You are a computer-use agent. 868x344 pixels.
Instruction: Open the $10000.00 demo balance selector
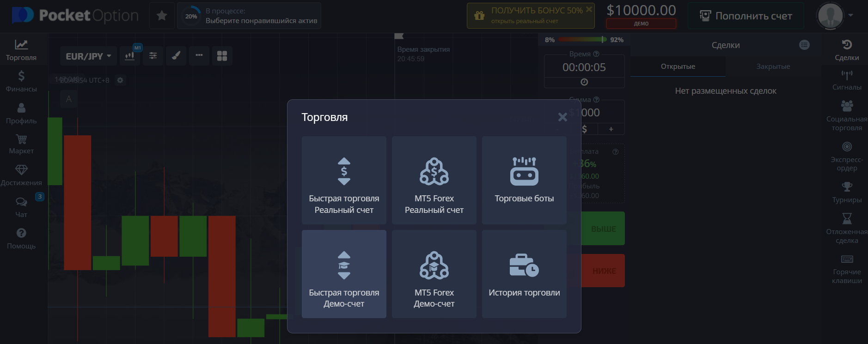(641, 15)
